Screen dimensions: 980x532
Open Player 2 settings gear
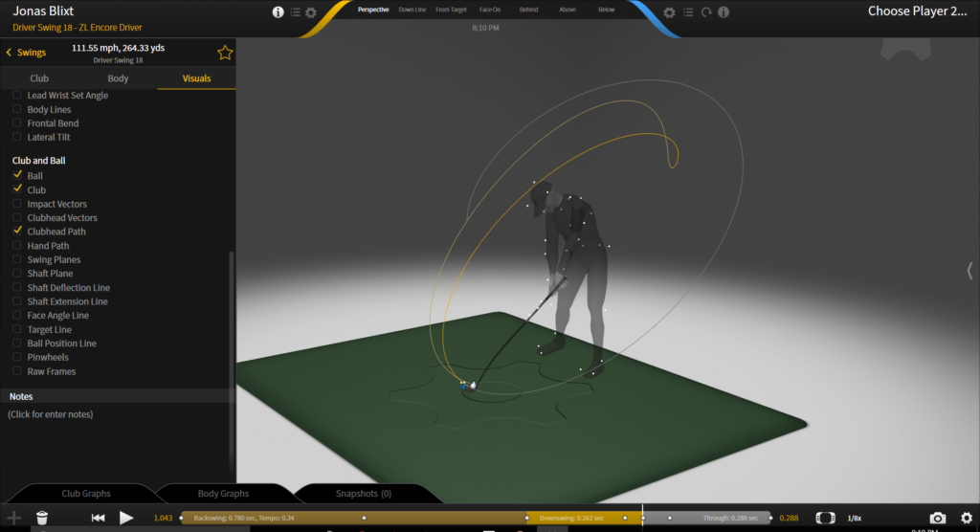pos(669,12)
